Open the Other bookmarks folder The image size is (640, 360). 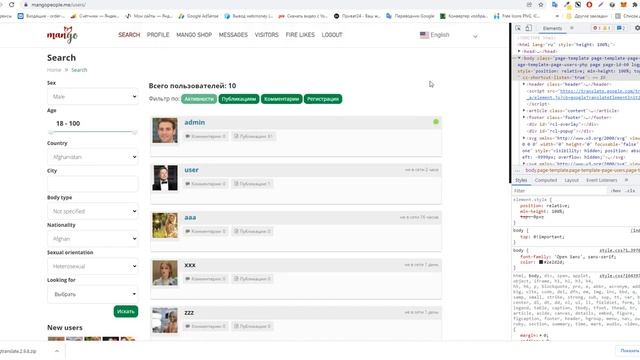(588, 16)
